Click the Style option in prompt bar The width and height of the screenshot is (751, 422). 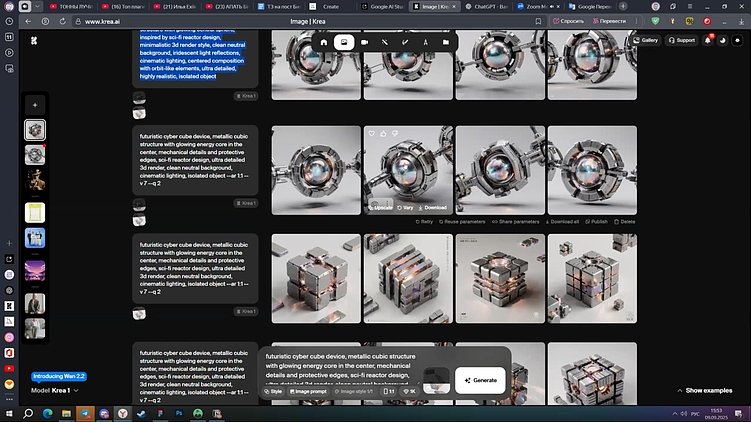point(274,391)
